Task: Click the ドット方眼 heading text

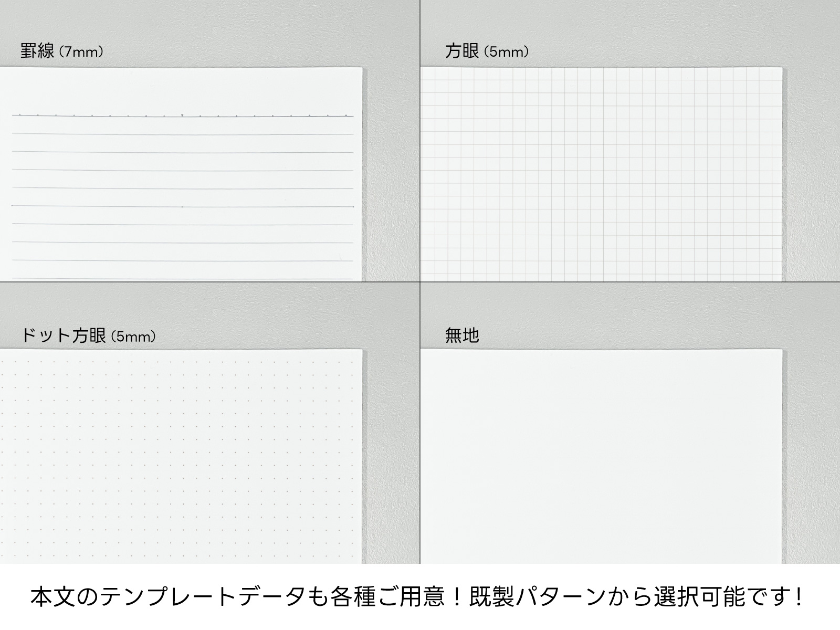Action: 63,336
